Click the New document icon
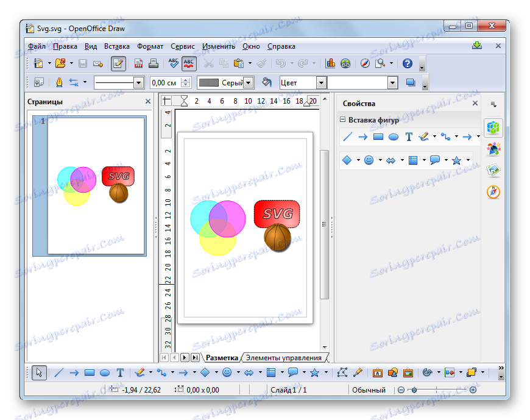This screenshot has height=420, width=530. click(x=38, y=63)
